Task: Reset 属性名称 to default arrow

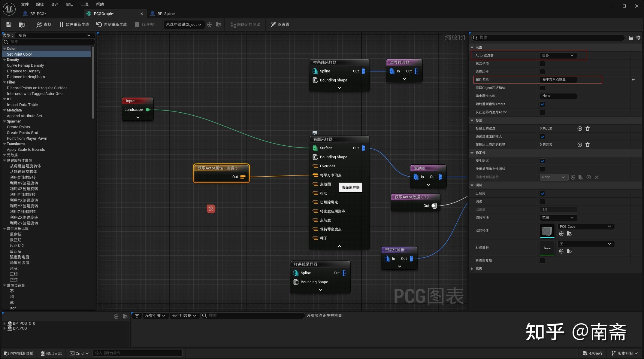Action: pyautogui.click(x=633, y=80)
